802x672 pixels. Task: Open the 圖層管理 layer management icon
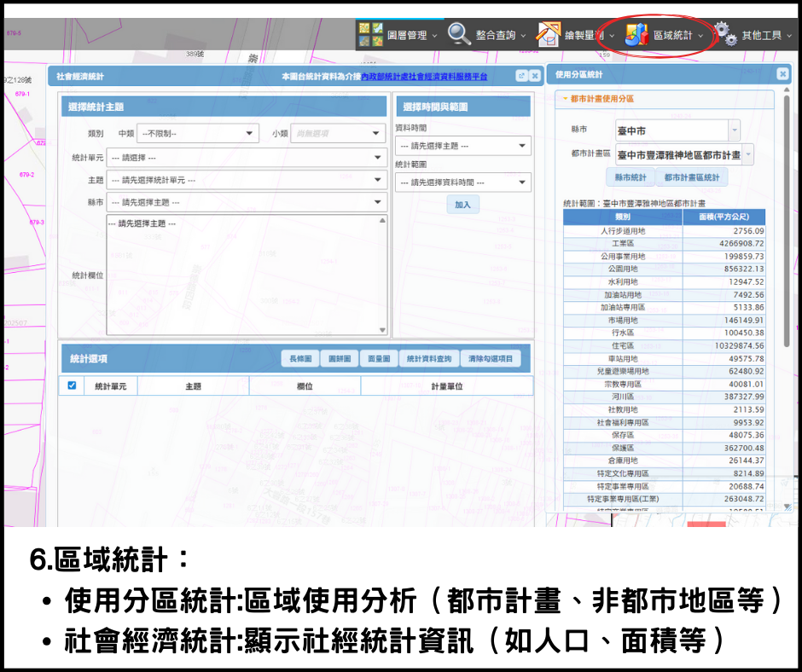pos(370,35)
